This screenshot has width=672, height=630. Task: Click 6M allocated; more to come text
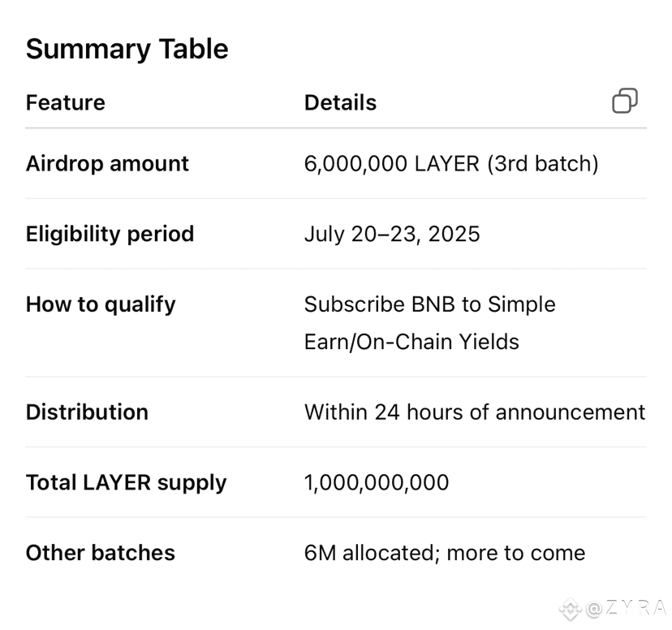point(445,553)
